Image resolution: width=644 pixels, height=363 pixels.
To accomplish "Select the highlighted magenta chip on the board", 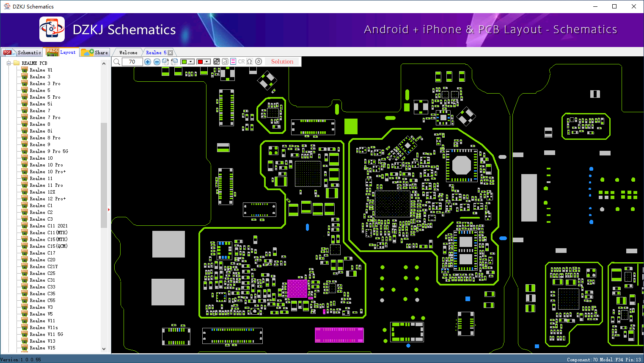I will [x=297, y=288].
